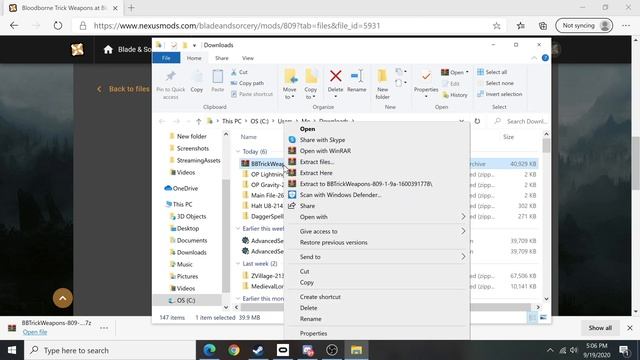Click the Rename icon in ribbon

point(357,76)
